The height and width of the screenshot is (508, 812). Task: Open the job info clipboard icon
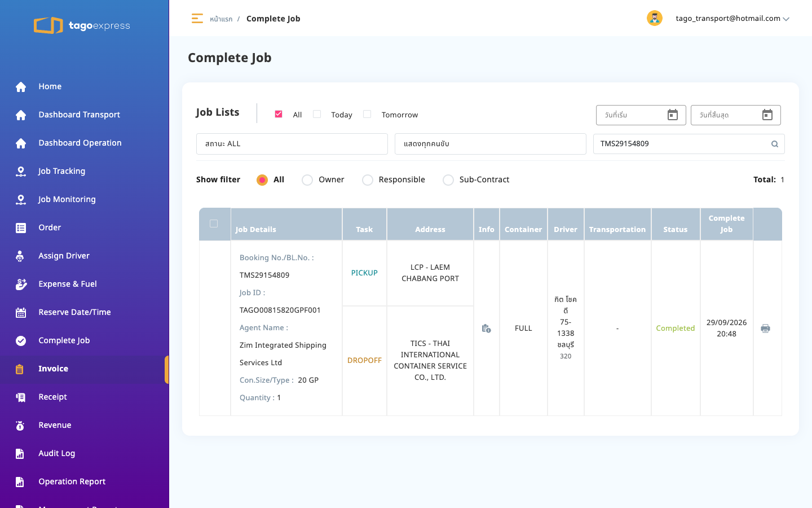(486, 329)
